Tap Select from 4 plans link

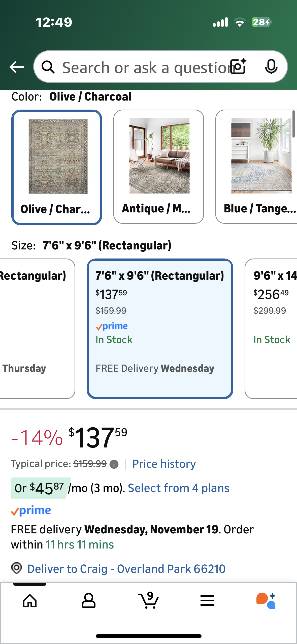[x=179, y=488]
